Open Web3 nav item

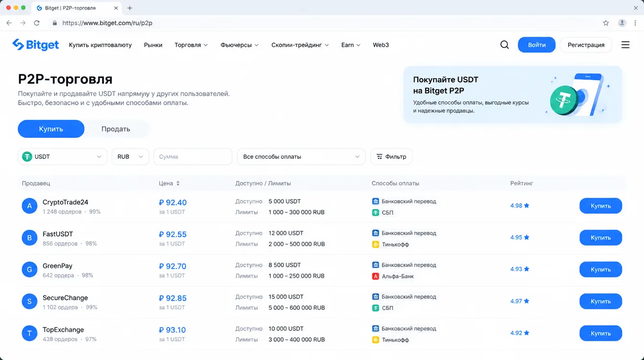381,45
